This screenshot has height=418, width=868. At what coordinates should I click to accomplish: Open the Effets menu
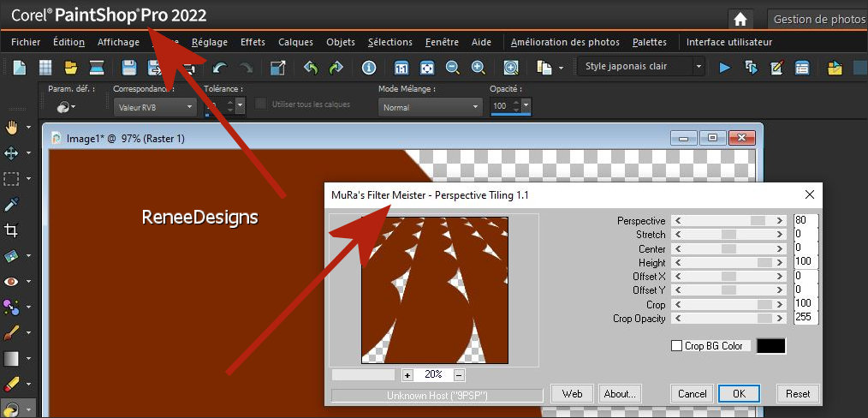(x=253, y=42)
